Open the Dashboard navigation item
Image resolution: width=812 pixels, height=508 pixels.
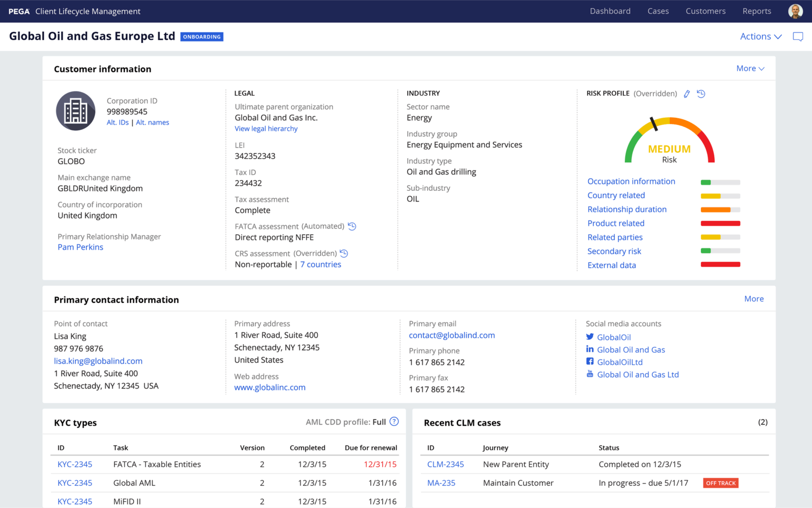pos(610,11)
